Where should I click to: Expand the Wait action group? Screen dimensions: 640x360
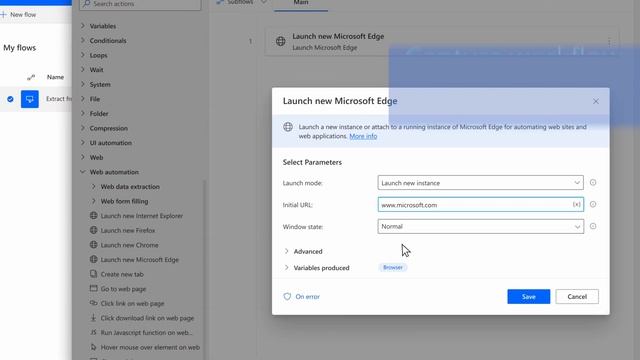96,70
